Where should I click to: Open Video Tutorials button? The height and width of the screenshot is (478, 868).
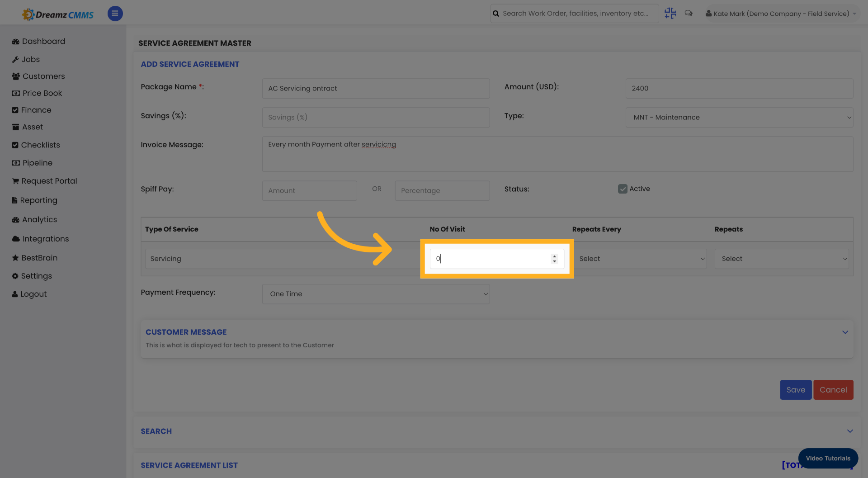[828, 459]
